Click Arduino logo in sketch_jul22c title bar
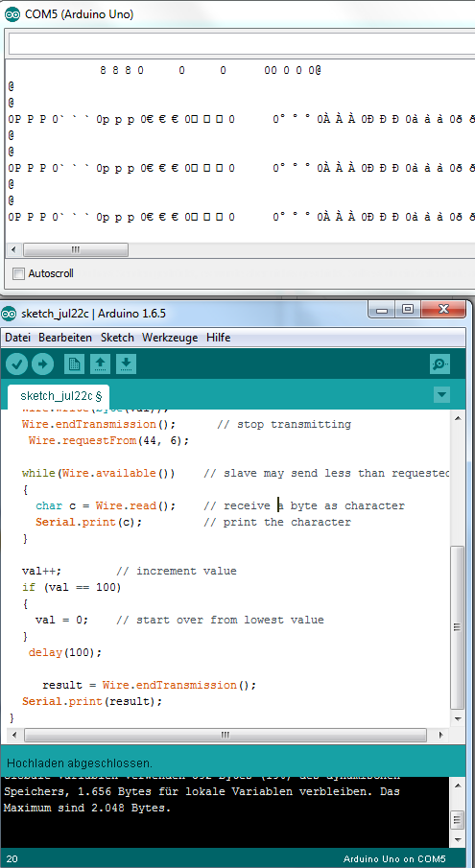 point(9,314)
